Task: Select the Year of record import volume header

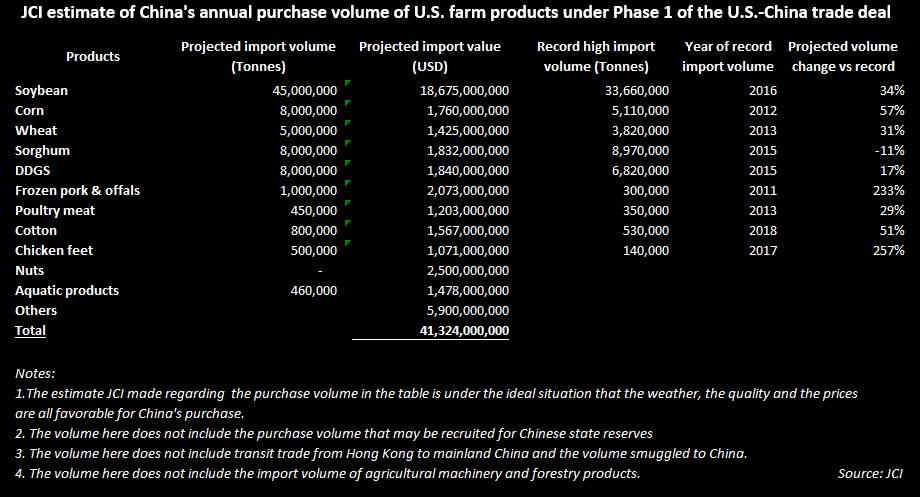Action: tap(728, 56)
